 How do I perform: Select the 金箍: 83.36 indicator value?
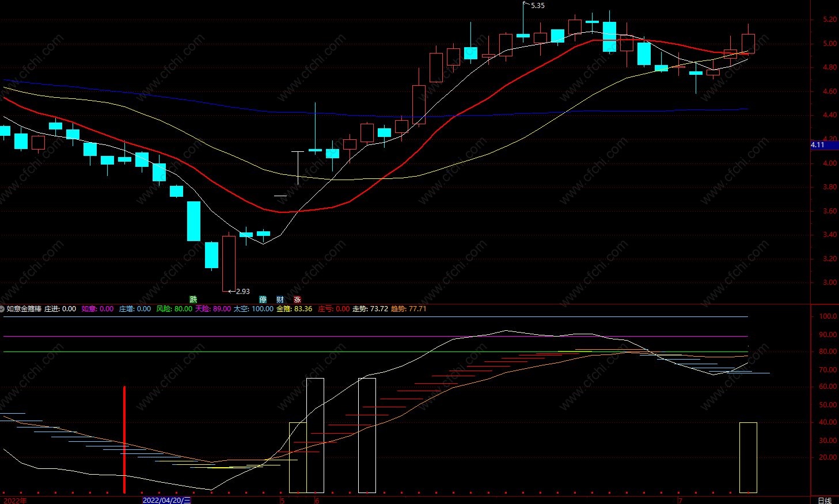pyautogui.click(x=294, y=309)
